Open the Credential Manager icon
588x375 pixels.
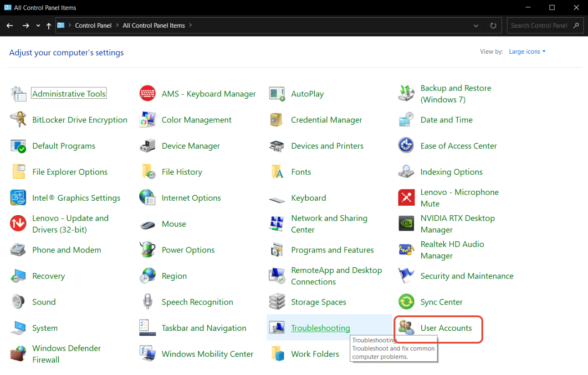point(277,120)
